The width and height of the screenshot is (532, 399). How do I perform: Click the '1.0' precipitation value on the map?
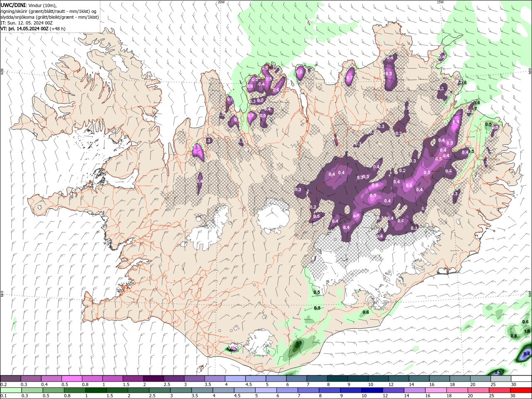pos(527,331)
